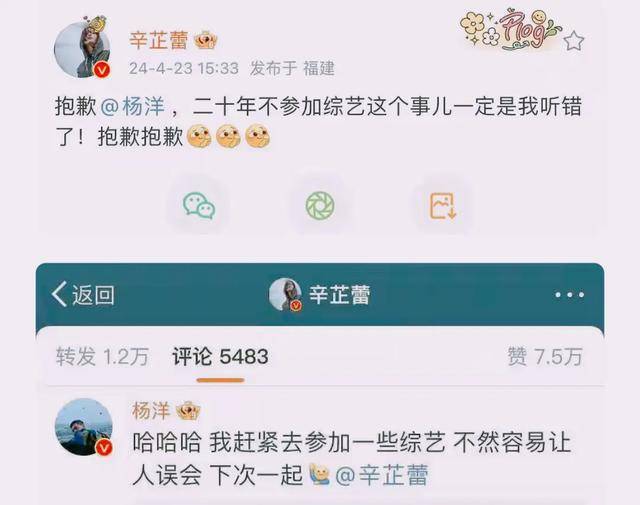The image size is (640, 505).
Task: Tap small avatar in the teal header
Action: (x=286, y=294)
